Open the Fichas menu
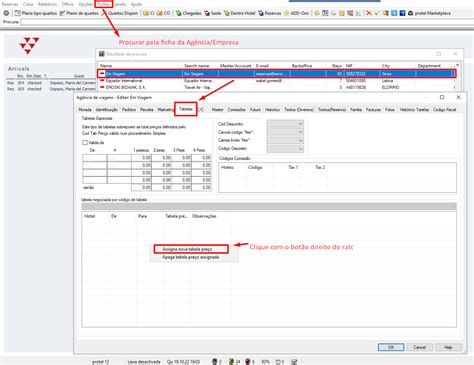 click(x=104, y=4)
